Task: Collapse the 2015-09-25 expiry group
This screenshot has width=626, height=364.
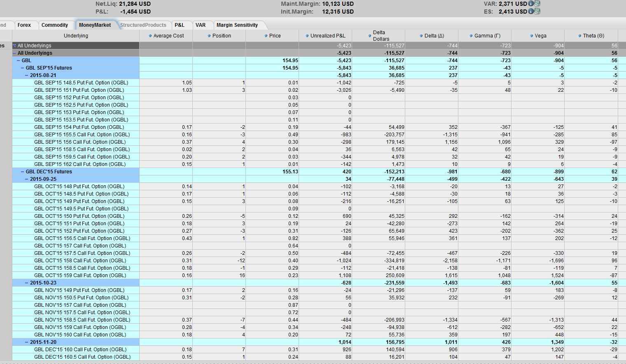Action: [x=27, y=179]
